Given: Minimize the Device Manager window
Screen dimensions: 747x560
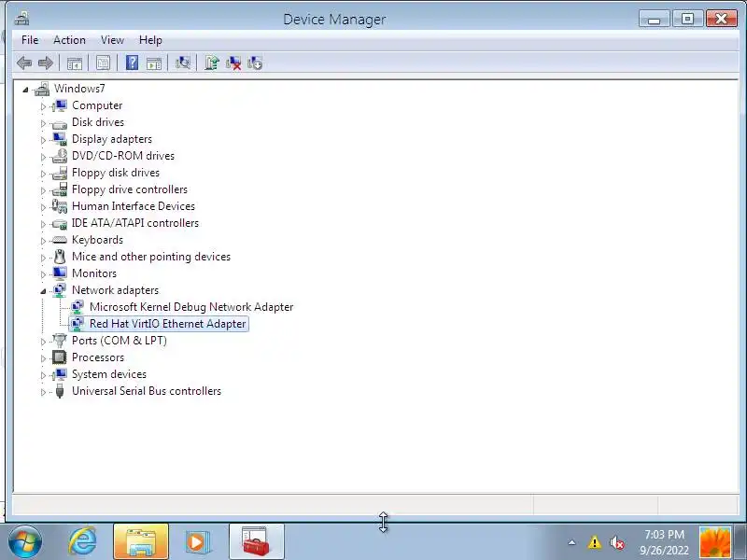Looking at the screenshot, I should (655, 19).
